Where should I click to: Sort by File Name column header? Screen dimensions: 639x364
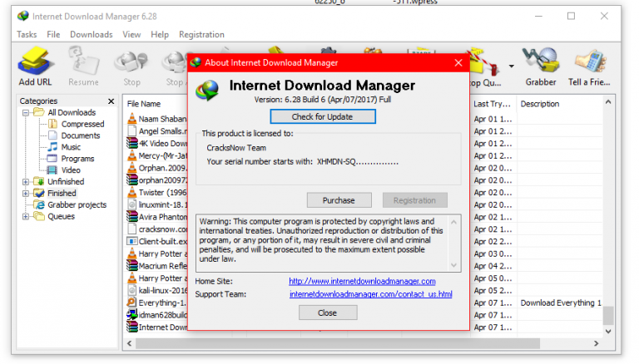[x=144, y=104]
